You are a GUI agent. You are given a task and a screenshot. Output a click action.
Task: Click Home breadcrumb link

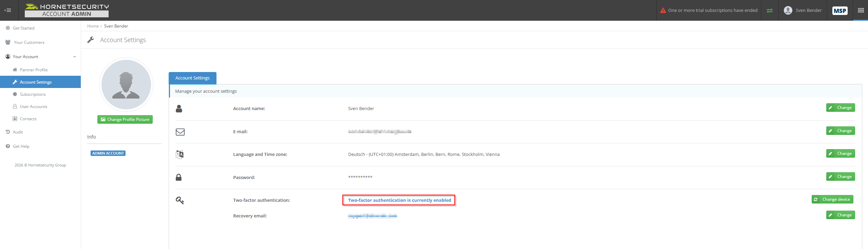coord(93,26)
